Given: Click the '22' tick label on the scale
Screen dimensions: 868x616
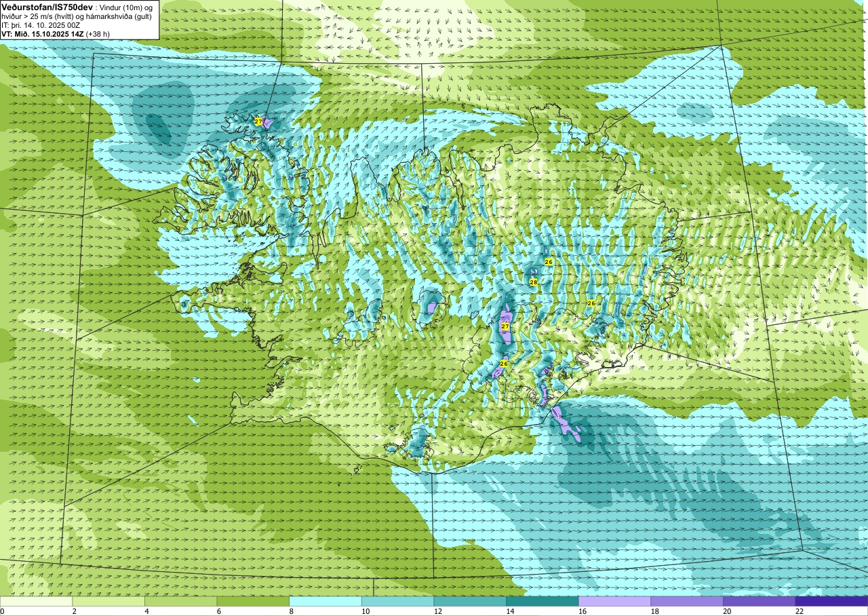Looking at the screenshot, I should click(x=799, y=611).
